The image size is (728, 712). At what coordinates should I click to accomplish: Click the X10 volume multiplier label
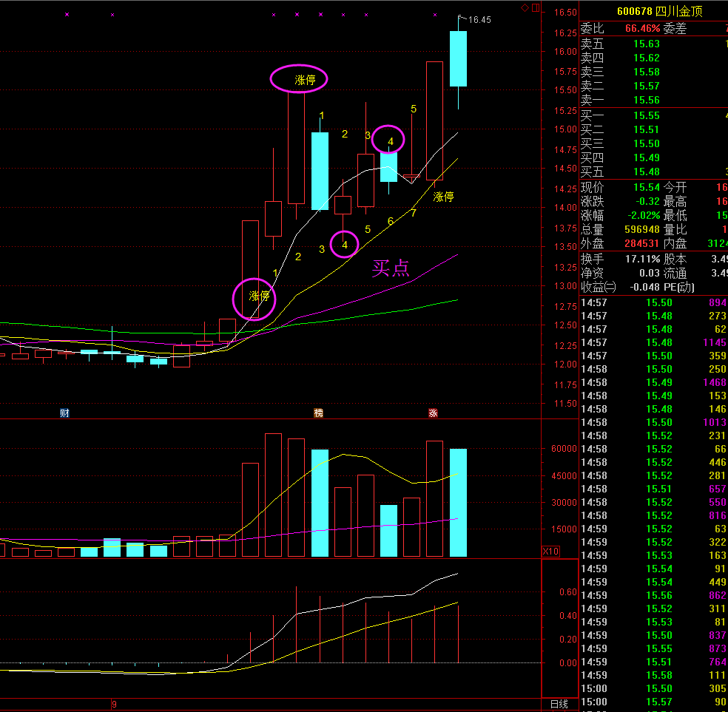550,552
